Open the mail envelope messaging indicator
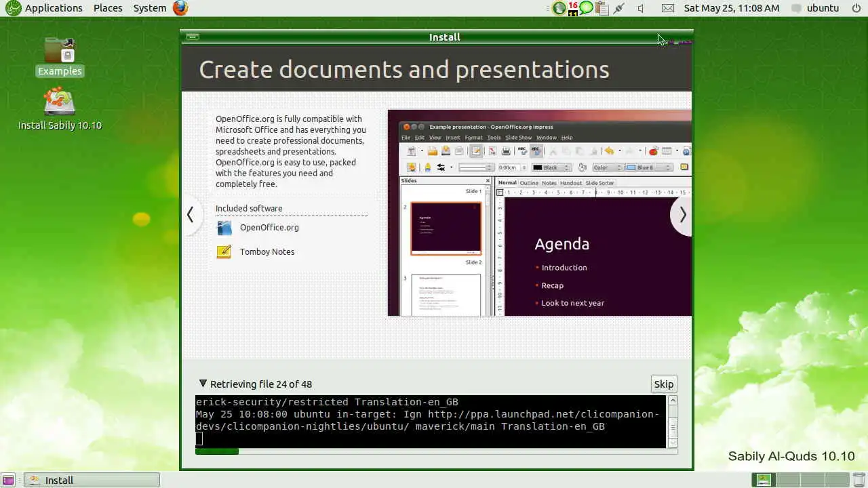The image size is (868, 488). pos(668,8)
